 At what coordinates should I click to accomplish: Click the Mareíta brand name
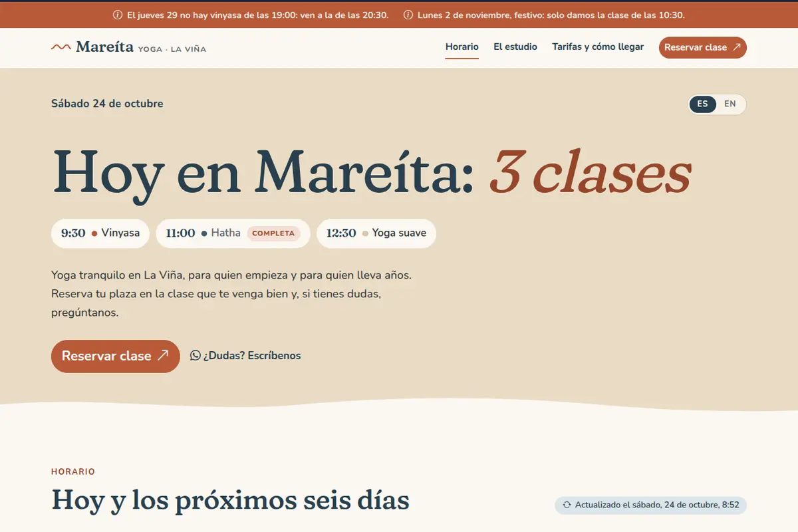(x=105, y=47)
